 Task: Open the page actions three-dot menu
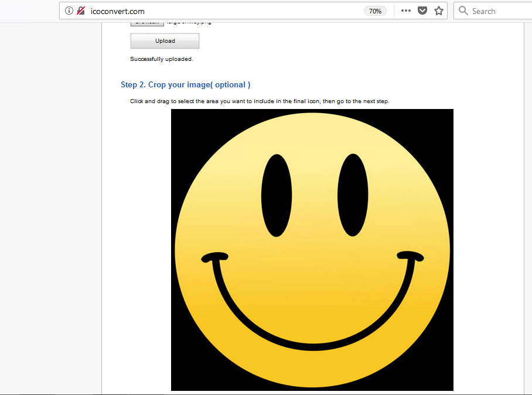pos(405,11)
